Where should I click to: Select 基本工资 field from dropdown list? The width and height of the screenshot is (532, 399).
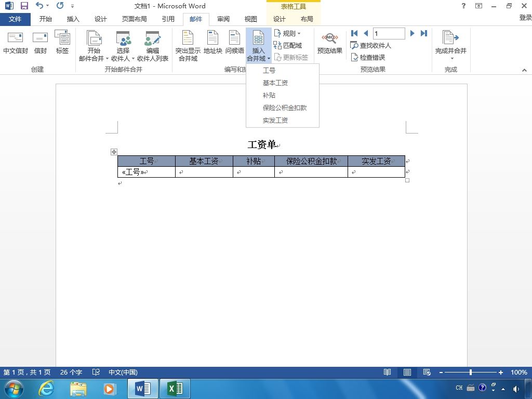coord(282,83)
